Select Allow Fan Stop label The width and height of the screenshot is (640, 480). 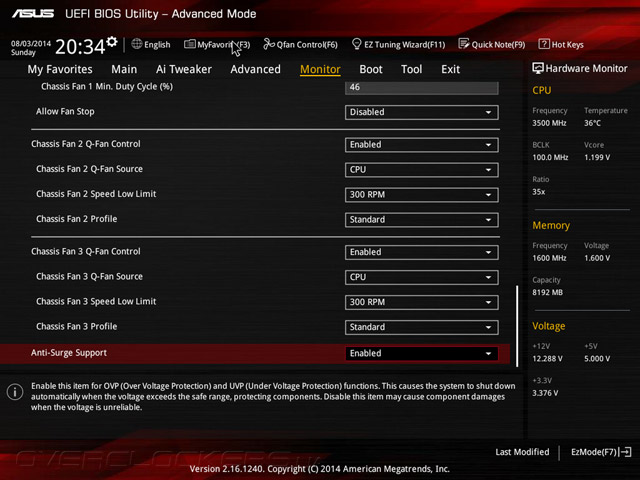pos(65,111)
